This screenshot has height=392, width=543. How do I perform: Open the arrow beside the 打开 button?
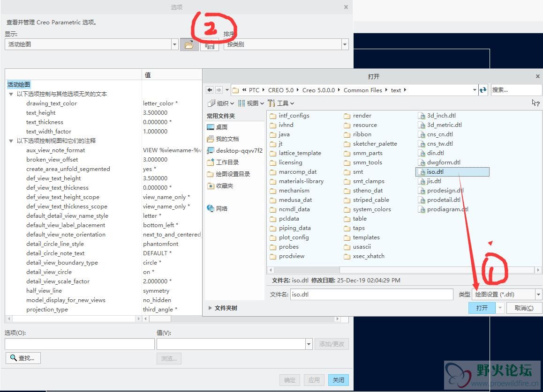(x=500, y=308)
